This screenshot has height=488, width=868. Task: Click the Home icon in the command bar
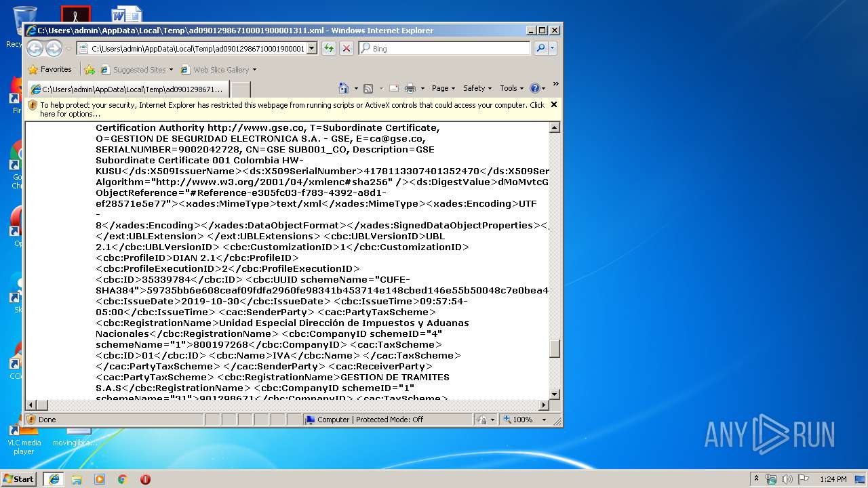tap(344, 88)
